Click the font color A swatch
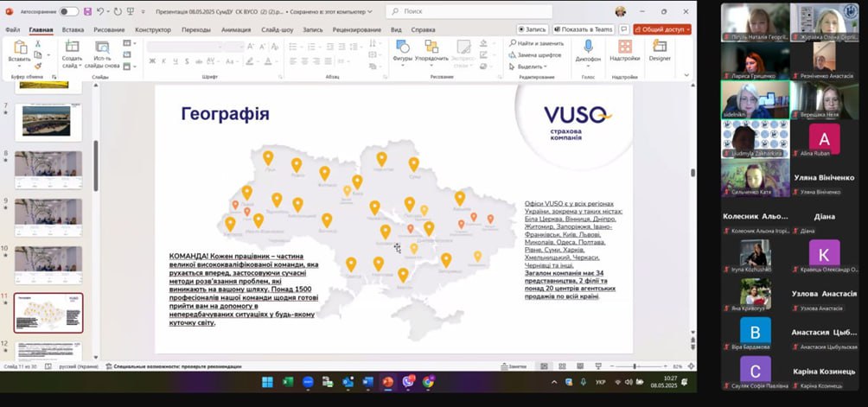 coord(268,61)
